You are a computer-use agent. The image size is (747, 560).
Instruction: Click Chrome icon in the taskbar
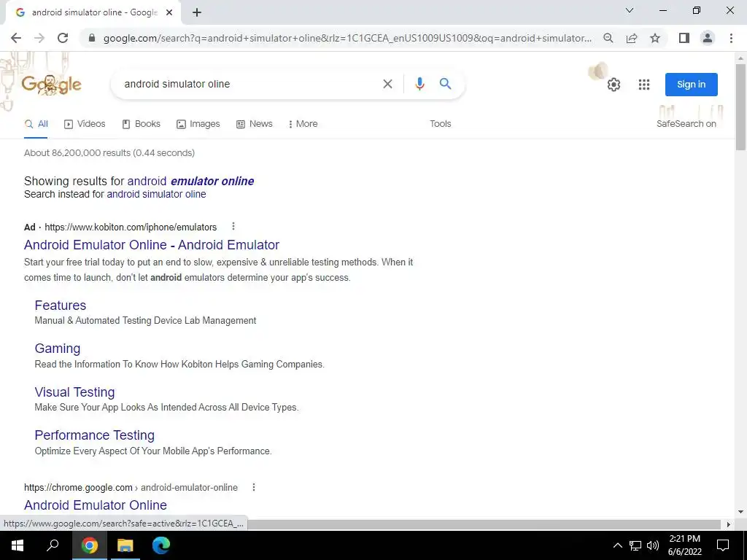click(89, 545)
